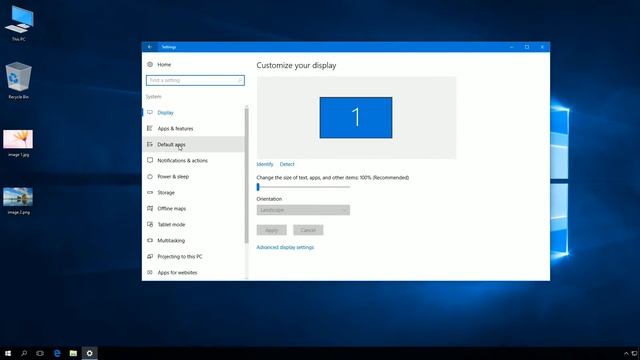Image resolution: width=640 pixels, height=360 pixels.
Task: Click the Multitasking icon
Action: 150,240
